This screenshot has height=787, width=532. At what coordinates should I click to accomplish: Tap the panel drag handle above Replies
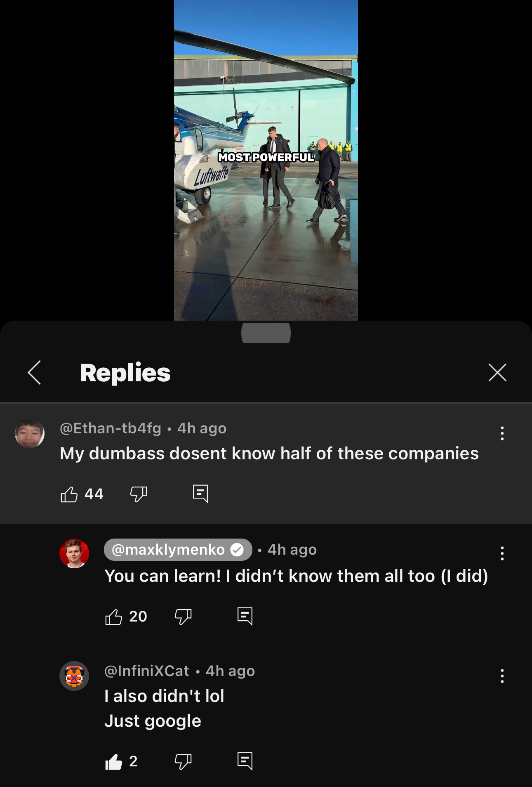[266, 333]
